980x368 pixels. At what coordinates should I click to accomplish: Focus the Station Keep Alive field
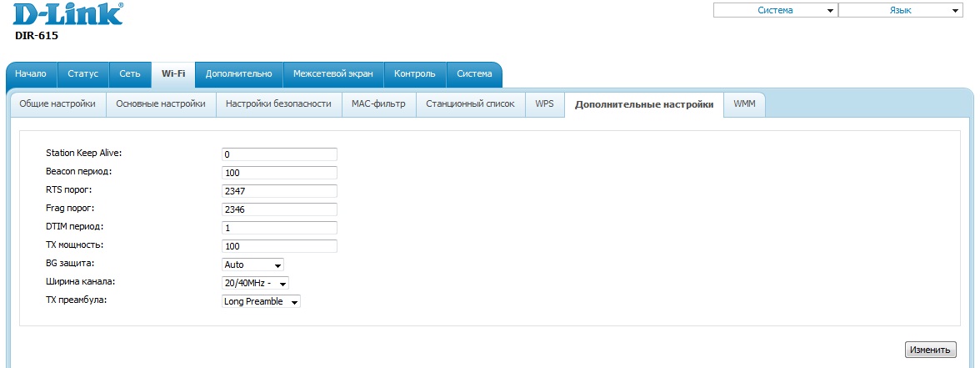click(279, 154)
